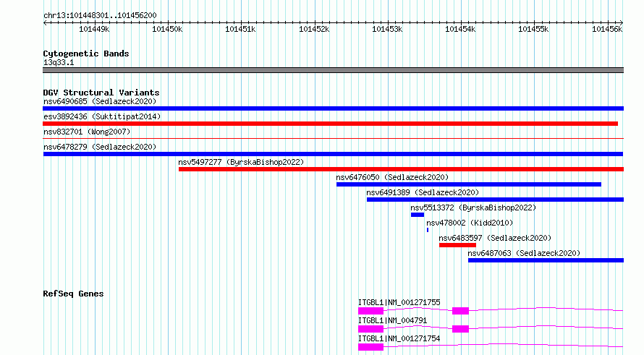Open the esv3892436 (Suktitipat2014) label link
Screen dimensions: 644x355
point(102,116)
